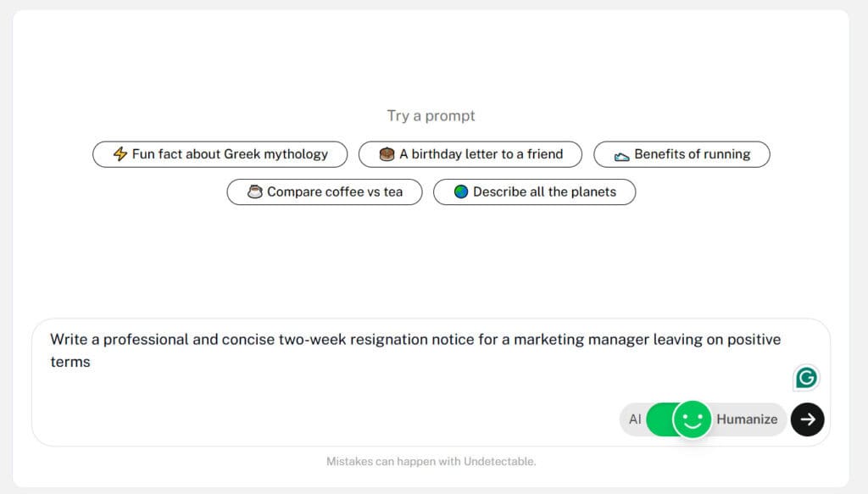Click the 'Mistakes can happen with Undetectable' notice

click(x=431, y=461)
